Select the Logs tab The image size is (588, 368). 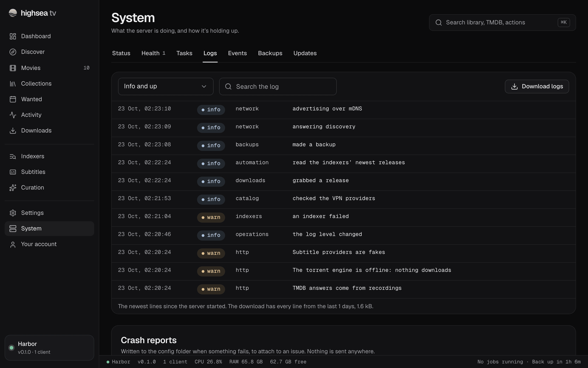(210, 53)
